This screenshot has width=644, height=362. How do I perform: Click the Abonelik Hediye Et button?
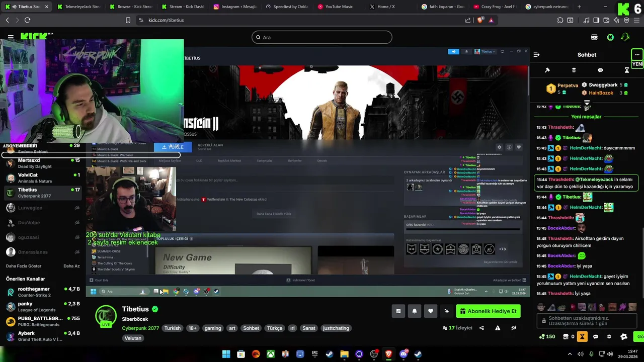[x=488, y=311]
